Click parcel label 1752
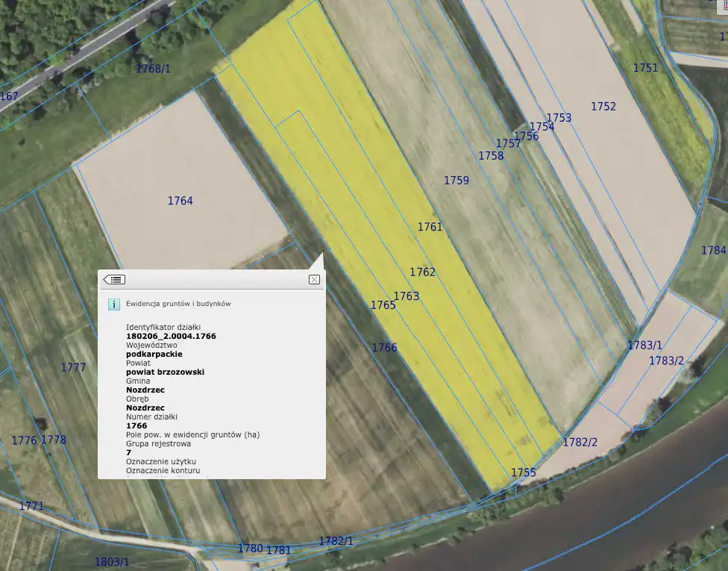Screen dimensions: 728x571 (603, 106)
